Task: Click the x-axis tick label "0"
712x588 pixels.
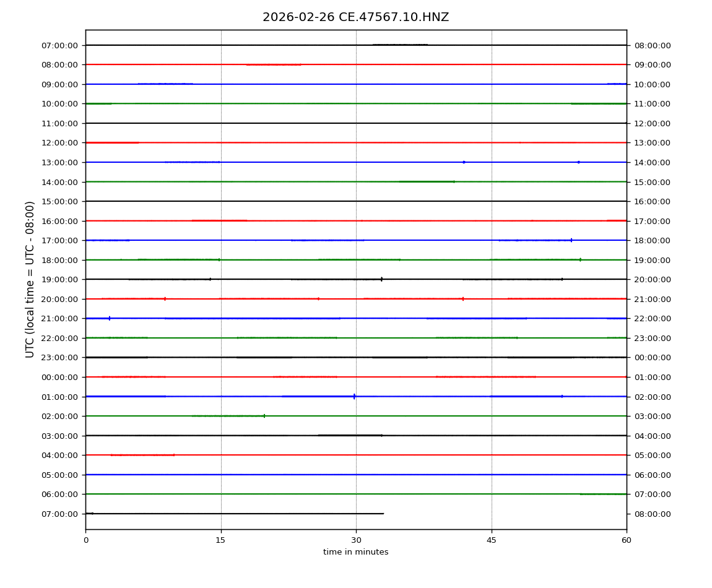Action: tap(85, 540)
